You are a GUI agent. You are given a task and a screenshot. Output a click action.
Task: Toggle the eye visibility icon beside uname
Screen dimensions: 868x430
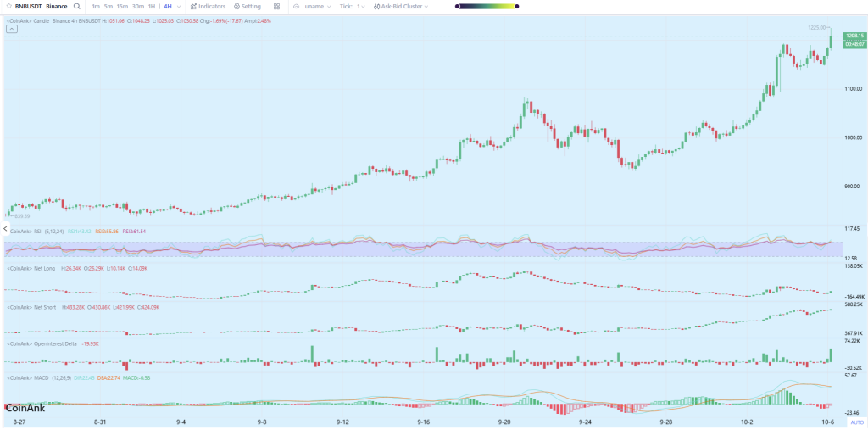tap(297, 6)
